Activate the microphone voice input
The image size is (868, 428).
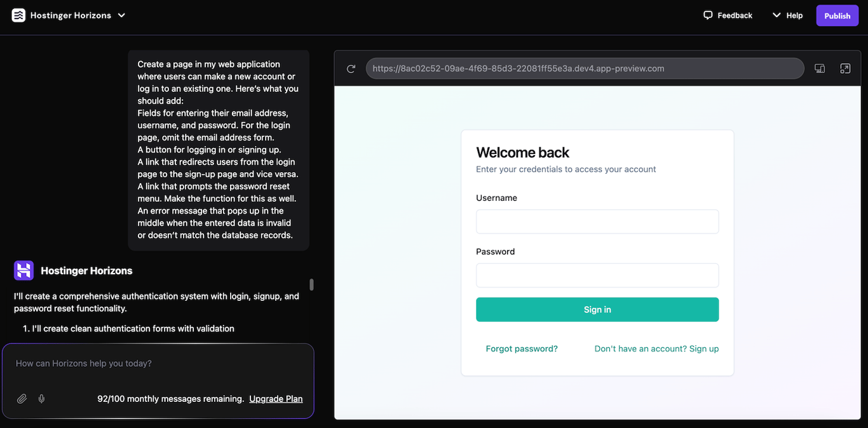point(41,398)
